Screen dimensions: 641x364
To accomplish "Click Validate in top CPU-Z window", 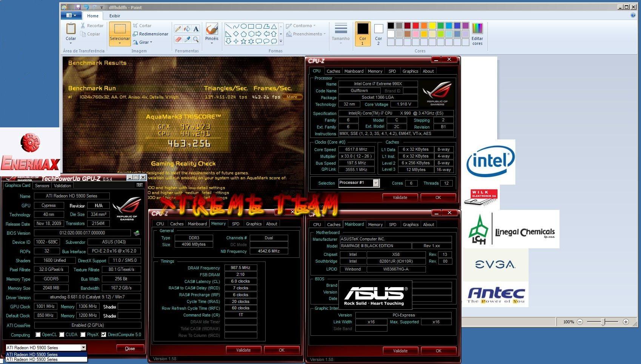I will tap(400, 197).
